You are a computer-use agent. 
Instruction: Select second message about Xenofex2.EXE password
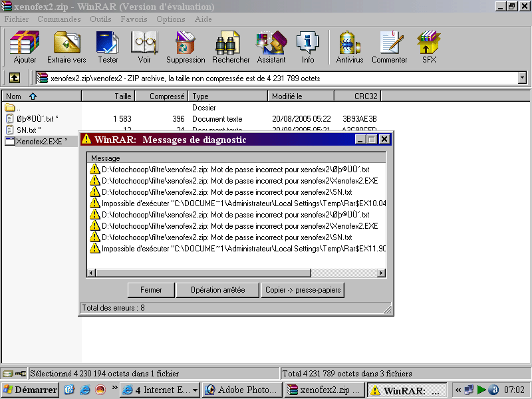[x=234, y=225]
